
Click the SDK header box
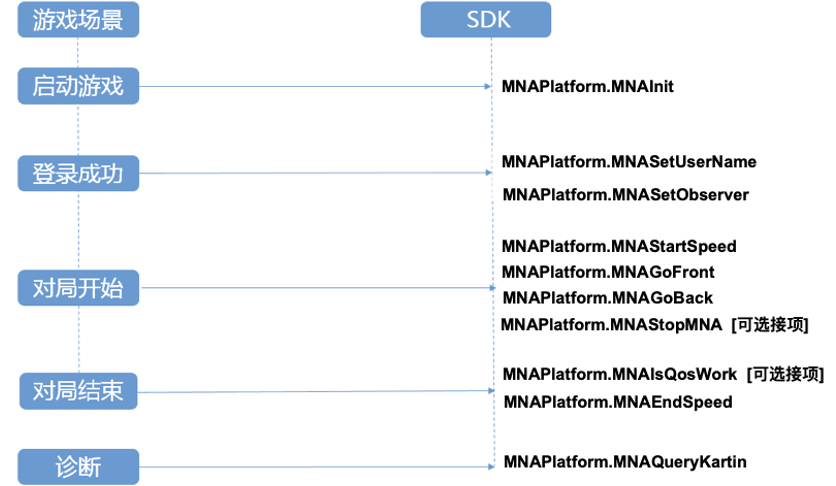[485, 19]
